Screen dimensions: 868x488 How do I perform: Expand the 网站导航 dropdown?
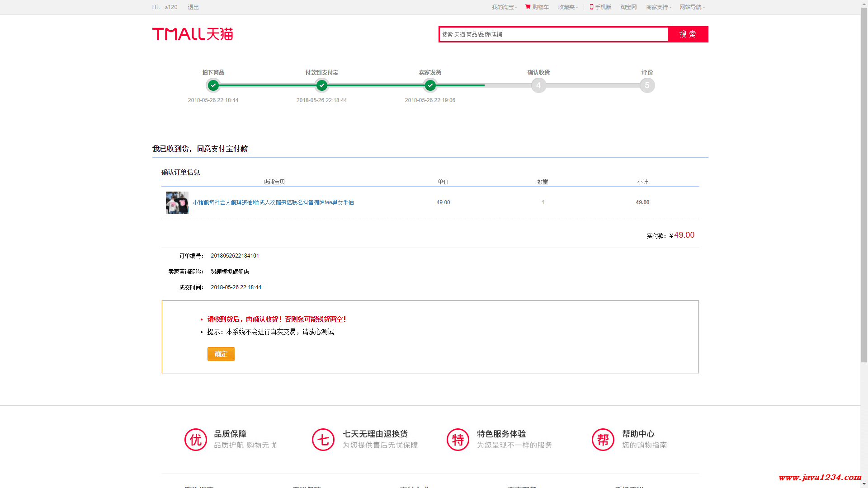[693, 7]
